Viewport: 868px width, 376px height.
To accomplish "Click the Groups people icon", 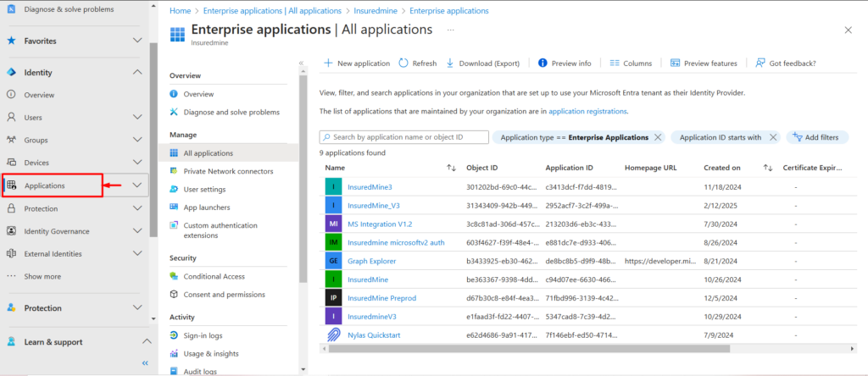I will tap(10, 140).
